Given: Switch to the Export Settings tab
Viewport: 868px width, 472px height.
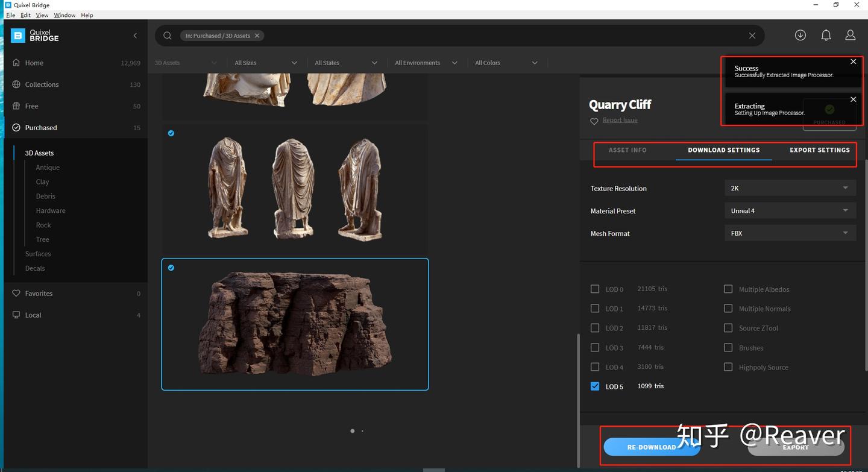Looking at the screenshot, I should coord(820,149).
